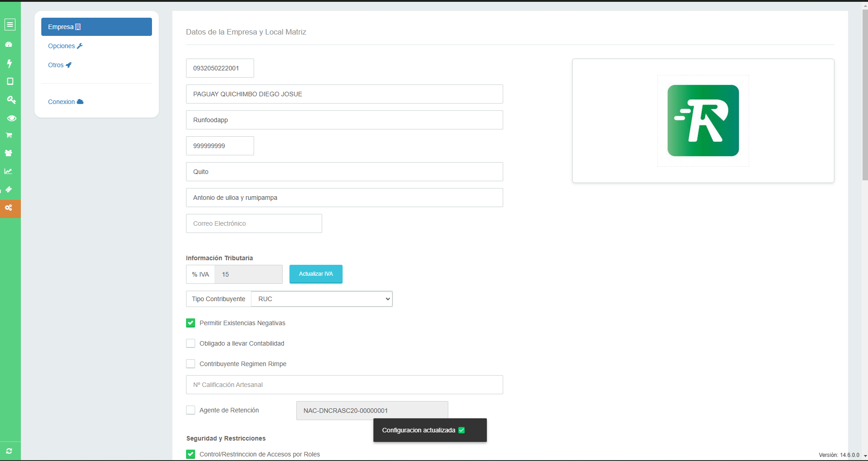Check Contribuyente Regimen Rimpe
Screen dimensions: 868x461
click(191, 364)
